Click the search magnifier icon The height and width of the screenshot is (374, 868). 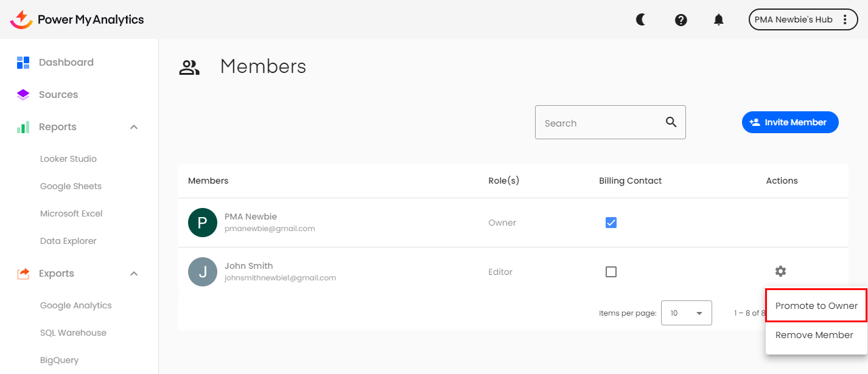pos(671,122)
